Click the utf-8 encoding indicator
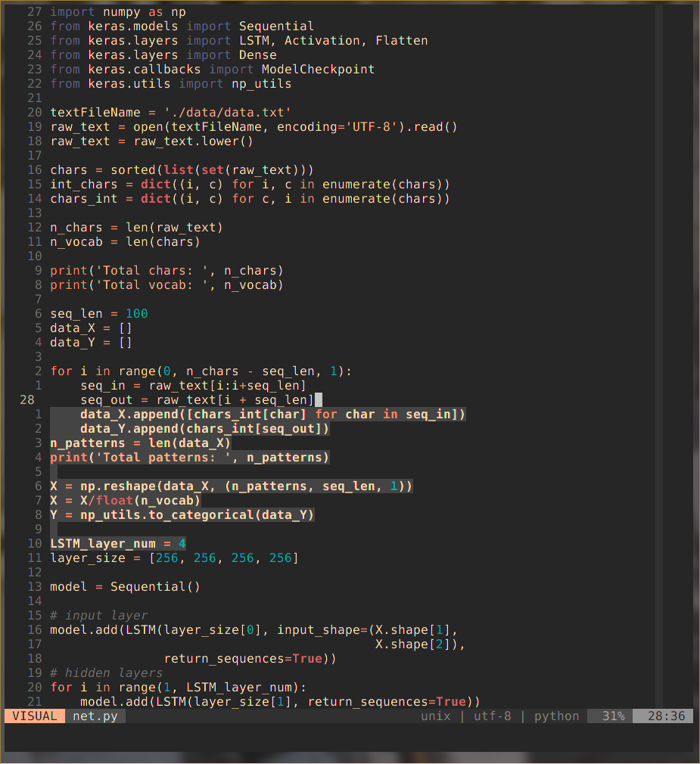Viewport: 700px width, 764px height. tap(493, 716)
